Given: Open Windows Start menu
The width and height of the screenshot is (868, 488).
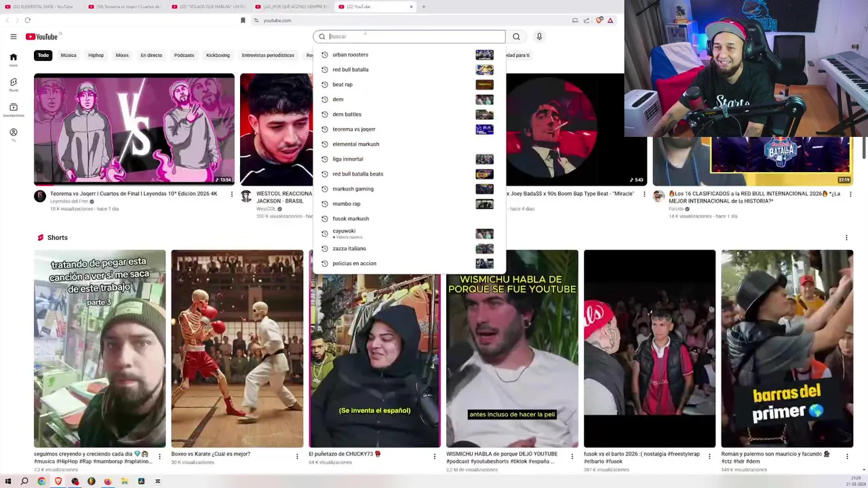Looking at the screenshot, I should tap(7, 481).
